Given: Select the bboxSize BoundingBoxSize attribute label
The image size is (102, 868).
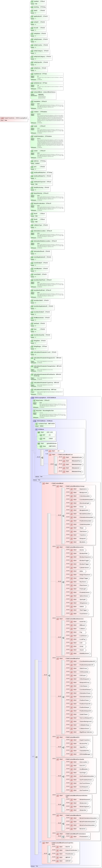Looking at the screenshot, I should pos(45,411).
